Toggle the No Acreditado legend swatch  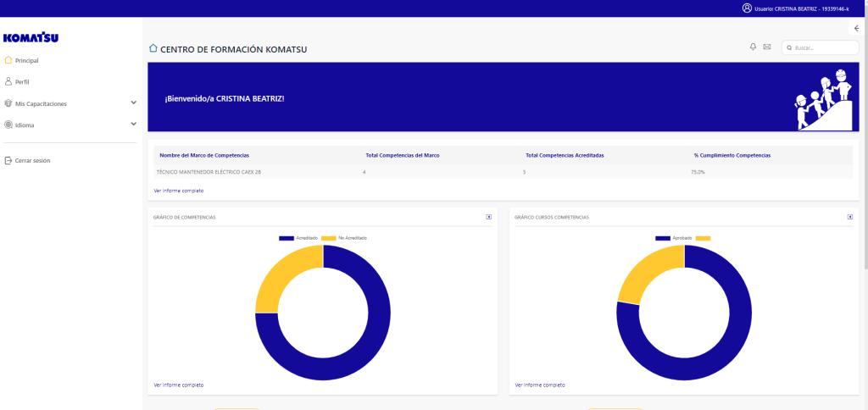[329, 238]
